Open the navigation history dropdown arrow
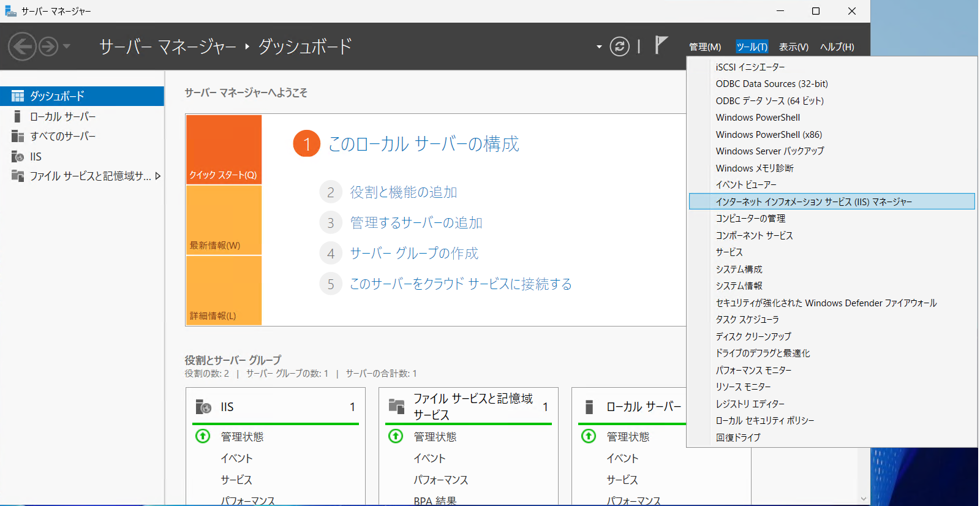 click(x=67, y=47)
